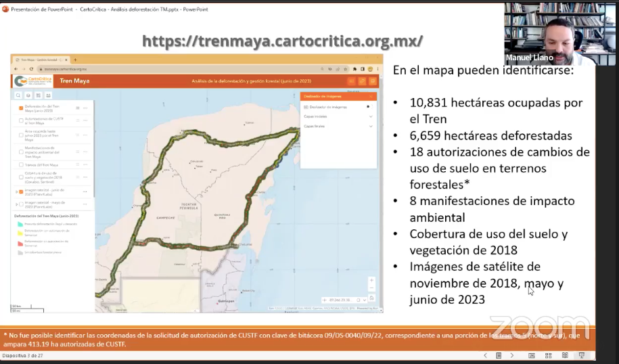Screen dimensions: 619x364
Task: Uncheck Deforestación del Tren Maya layer
Action: click(x=21, y=108)
